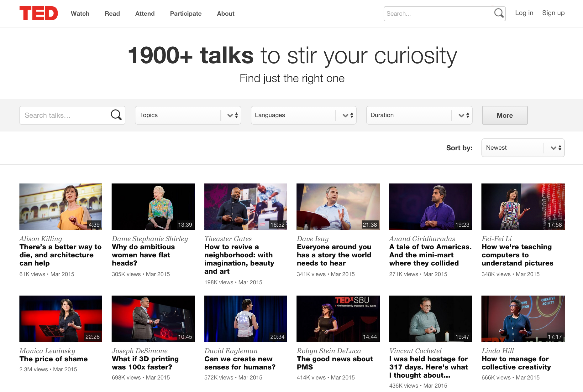Open Linda Hill talk thumbnail
Image resolution: width=583 pixels, height=392 pixels.
523,319
